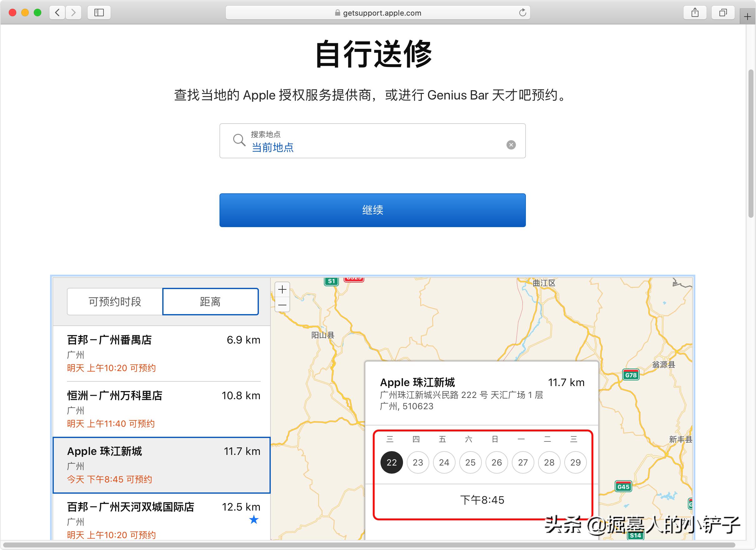The image size is (756, 550).
Task: Select date 23 in the date picker
Action: 418,462
